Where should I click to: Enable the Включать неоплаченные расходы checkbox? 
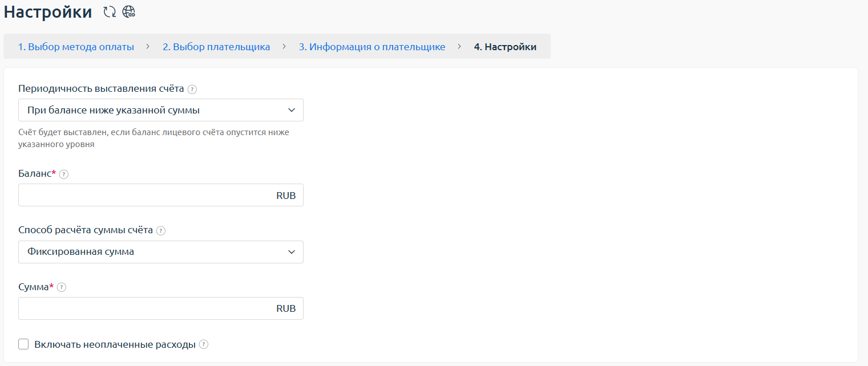point(23,344)
